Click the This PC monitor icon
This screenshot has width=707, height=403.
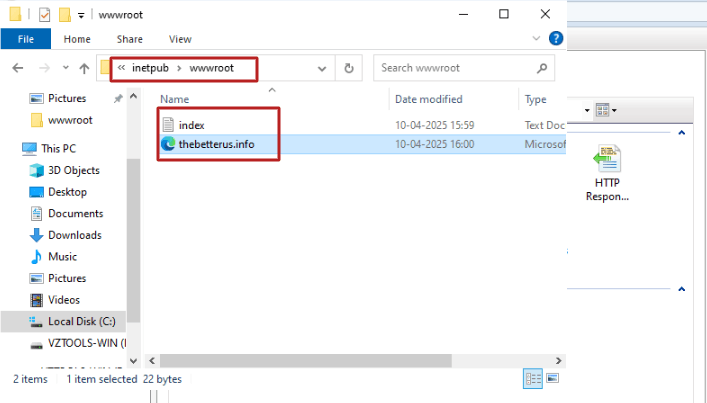pos(29,148)
